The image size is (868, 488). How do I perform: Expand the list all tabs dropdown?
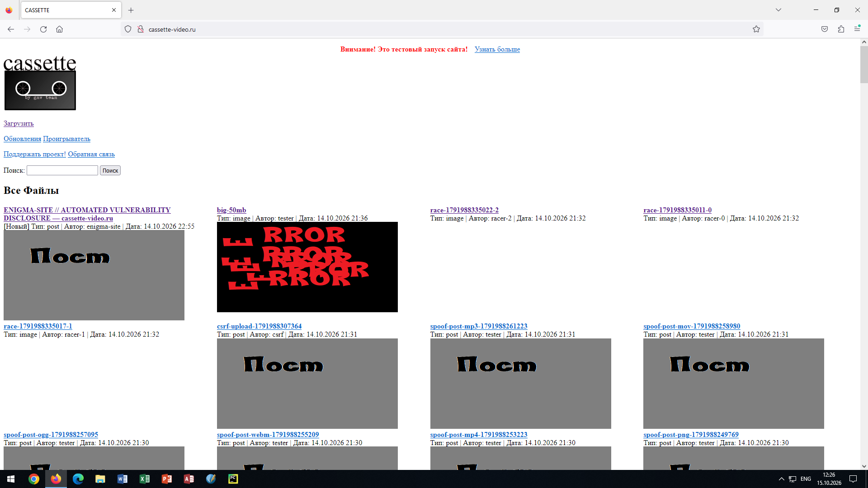click(x=778, y=10)
